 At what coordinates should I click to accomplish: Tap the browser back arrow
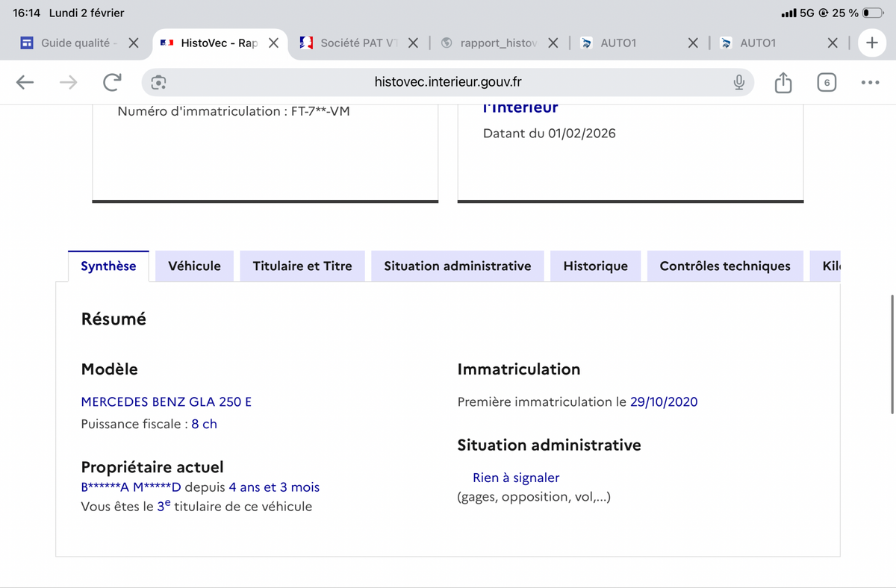[25, 82]
